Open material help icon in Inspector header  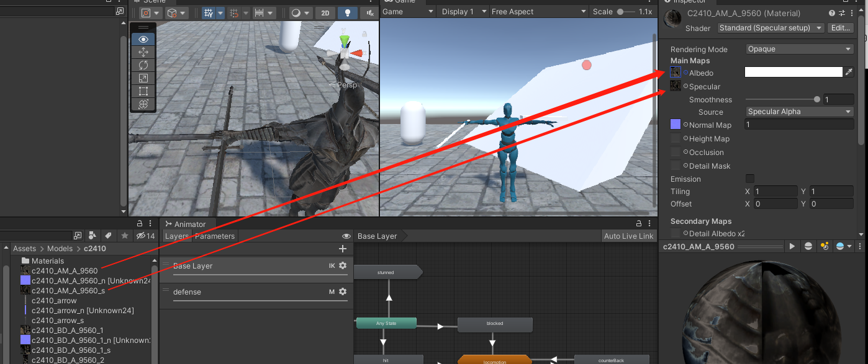tap(832, 13)
